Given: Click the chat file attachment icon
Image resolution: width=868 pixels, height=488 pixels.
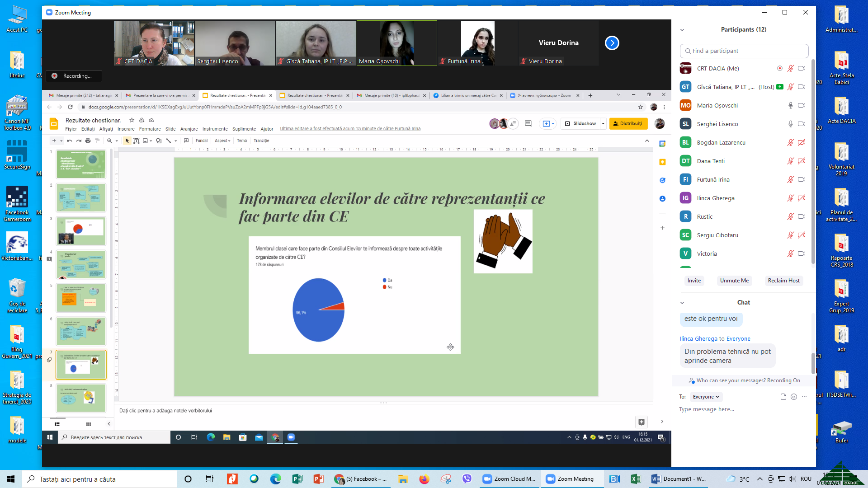Looking at the screenshot, I should [x=783, y=397].
